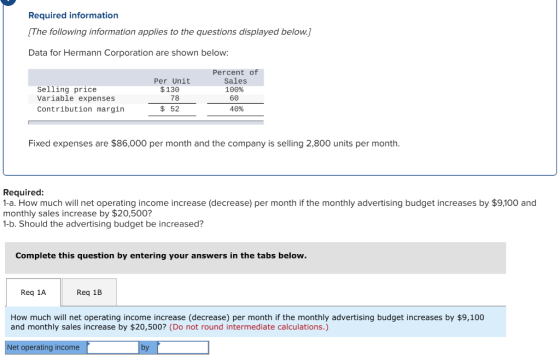Click the horizontal scrollbar under the data table

click(x=146, y=122)
